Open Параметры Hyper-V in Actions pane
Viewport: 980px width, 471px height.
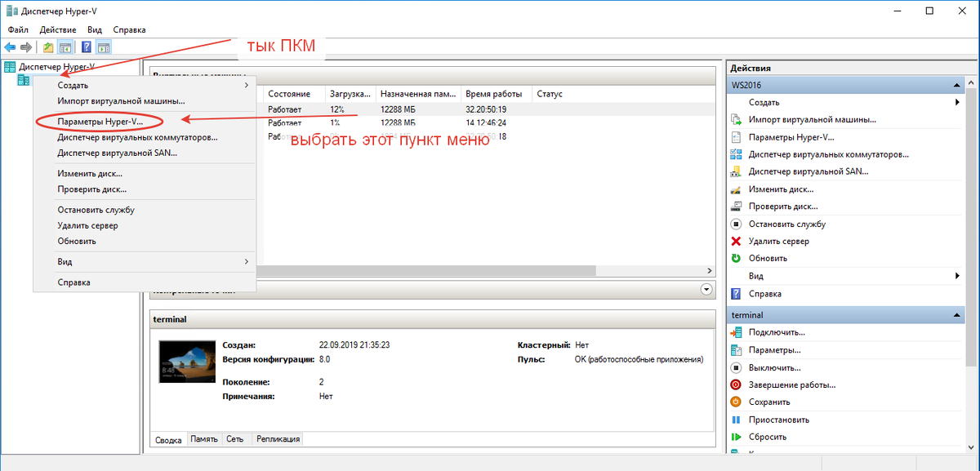791,137
